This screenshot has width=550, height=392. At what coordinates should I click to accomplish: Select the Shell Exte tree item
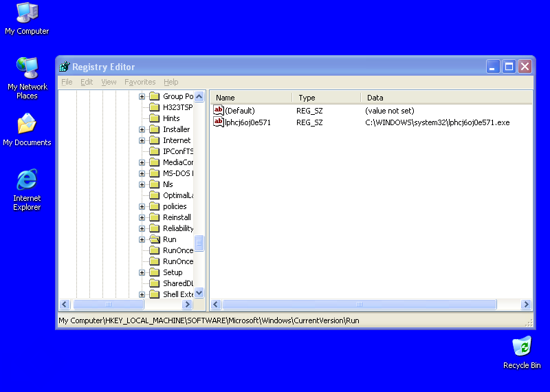point(178,294)
